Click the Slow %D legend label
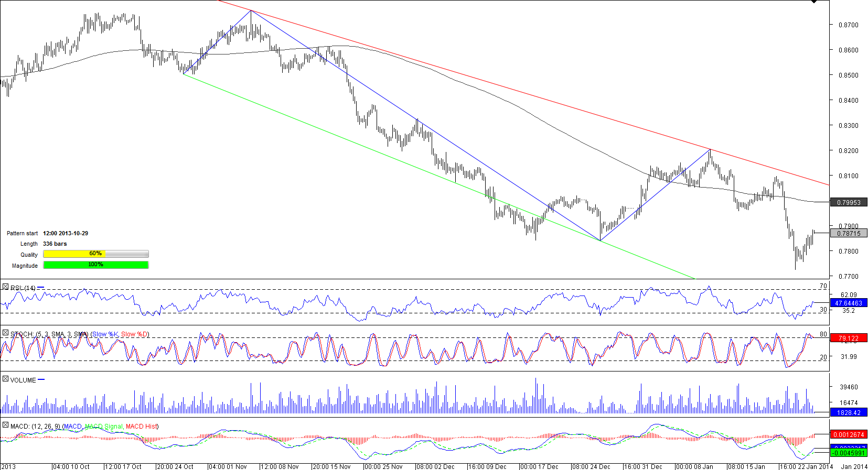Image resolution: width=868 pixels, height=470 pixels. click(x=135, y=334)
